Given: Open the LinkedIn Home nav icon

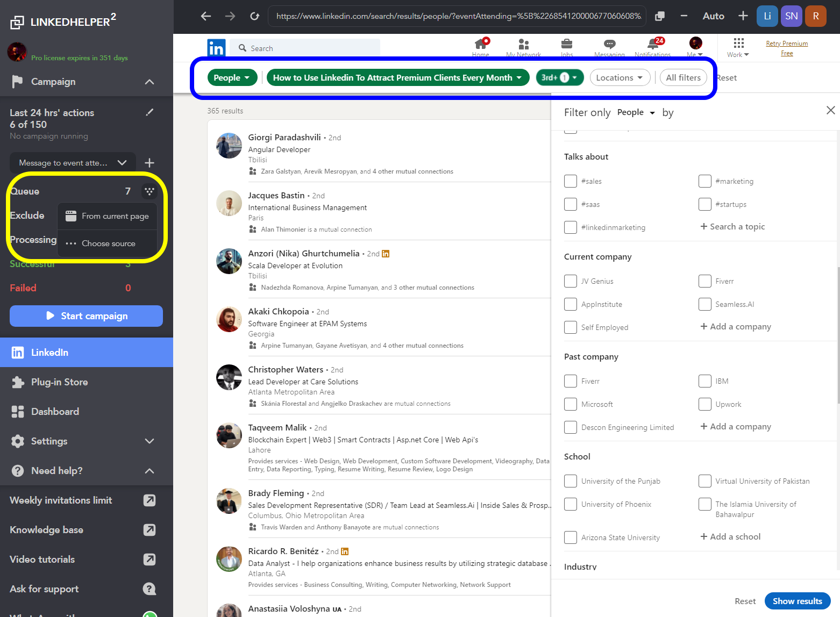Looking at the screenshot, I should point(481,47).
